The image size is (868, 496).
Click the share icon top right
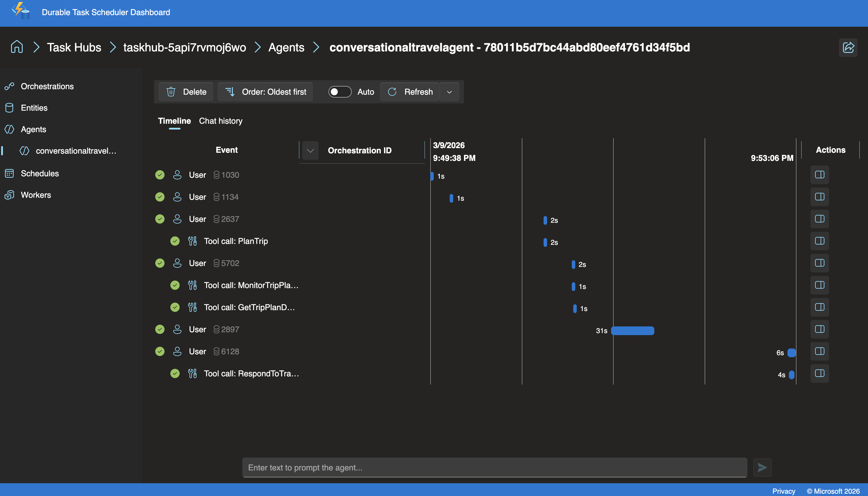(848, 47)
